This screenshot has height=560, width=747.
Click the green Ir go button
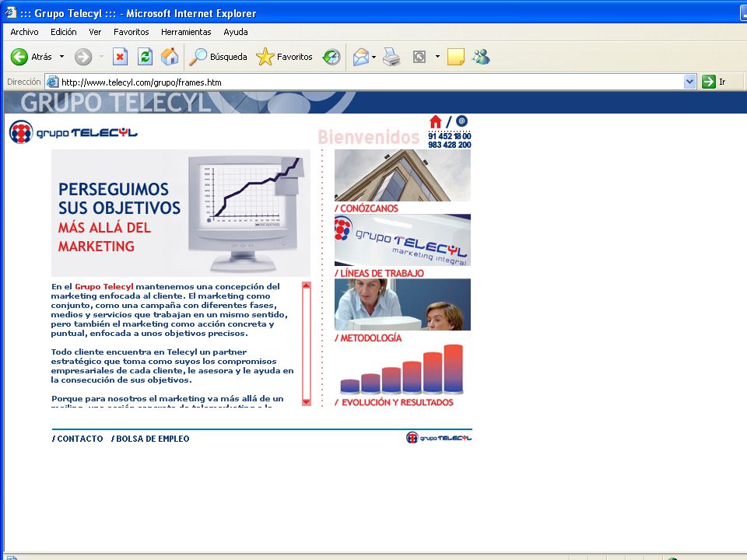point(708,82)
